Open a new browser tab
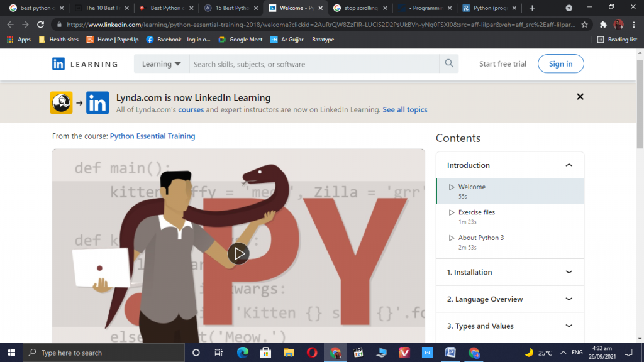This screenshot has width=644, height=362. [x=532, y=8]
